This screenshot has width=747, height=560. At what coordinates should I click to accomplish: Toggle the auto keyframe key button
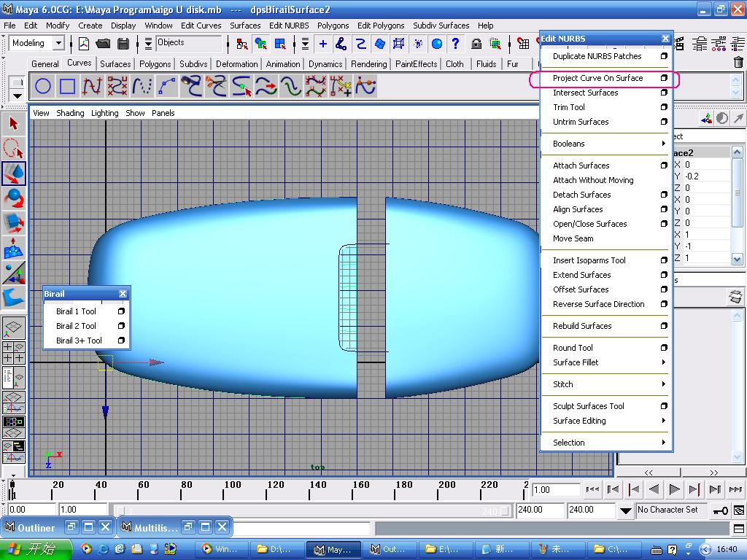pyautogui.click(x=720, y=511)
